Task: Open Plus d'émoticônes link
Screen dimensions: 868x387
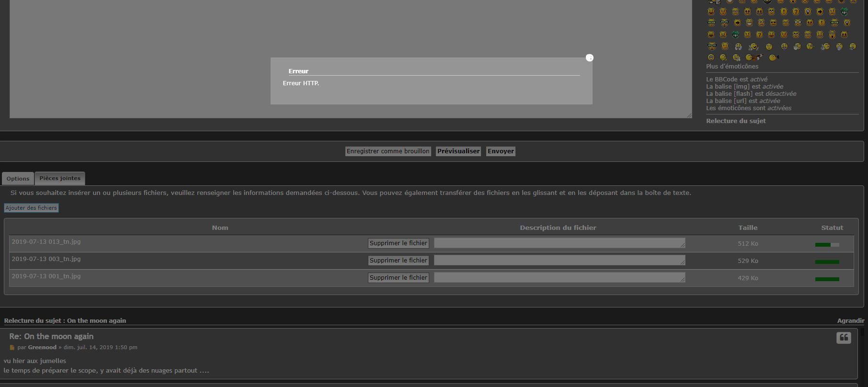Action: click(732, 67)
